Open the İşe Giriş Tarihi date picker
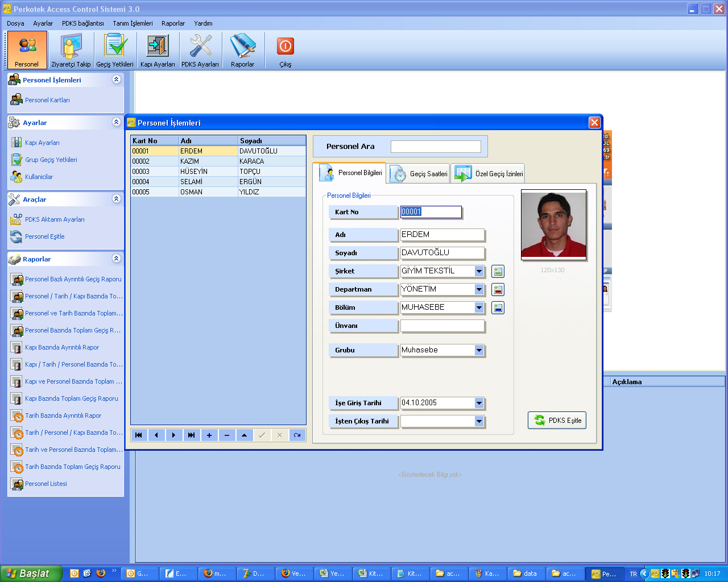The height and width of the screenshot is (582, 728). point(479,404)
